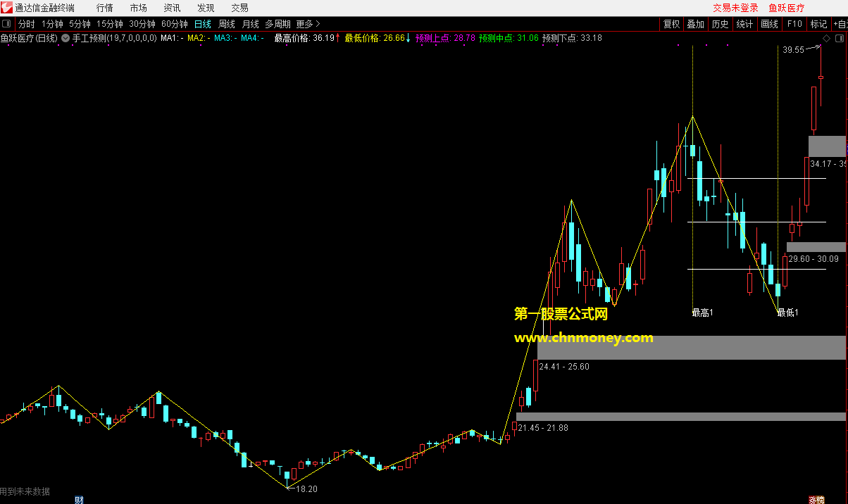This screenshot has height=504, width=848.
Task: Click the 统计 statistics button
Action: click(744, 24)
